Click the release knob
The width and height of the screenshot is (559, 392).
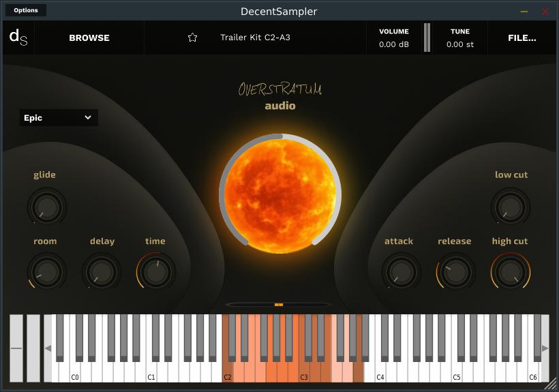pos(455,272)
